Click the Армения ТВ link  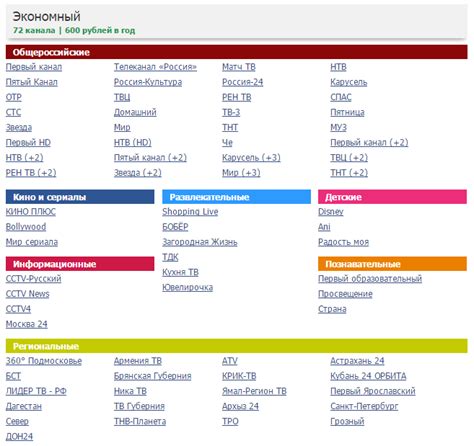[x=138, y=361]
